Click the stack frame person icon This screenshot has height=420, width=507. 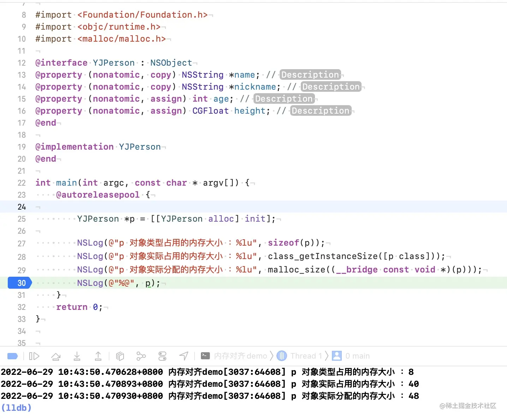pyautogui.click(x=337, y=356)
